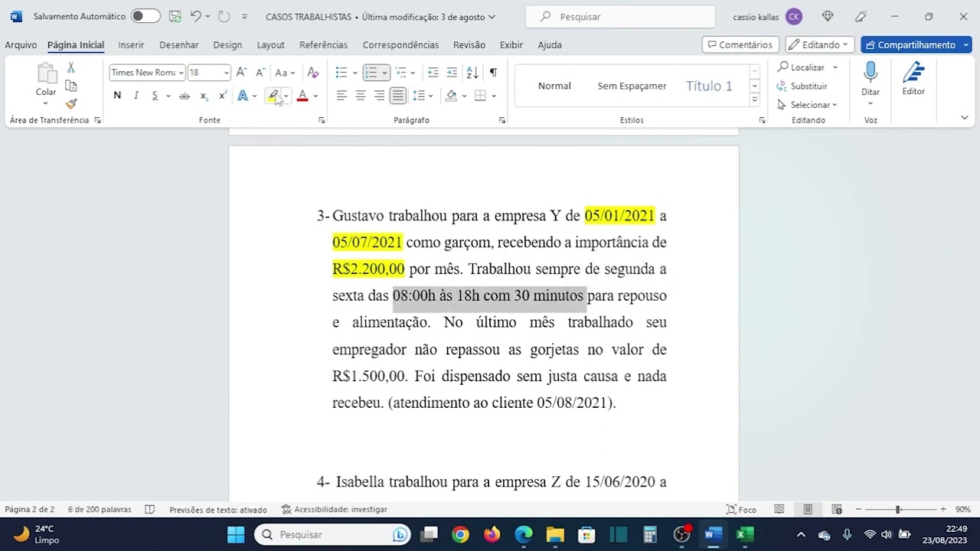Click the sort A-Z icon
The width and height of the screenshot is (980, 551).
[x=472, y=73]
